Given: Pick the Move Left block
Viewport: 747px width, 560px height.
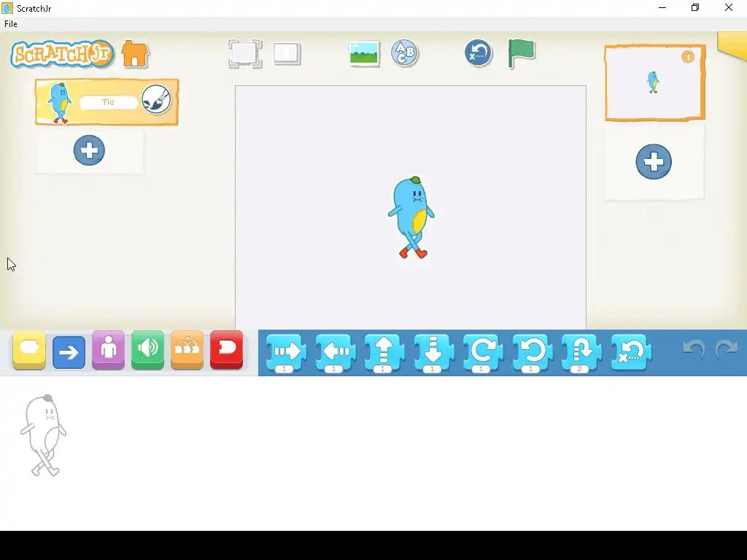Looking at the screenshot, I should [x=336, y=353].
